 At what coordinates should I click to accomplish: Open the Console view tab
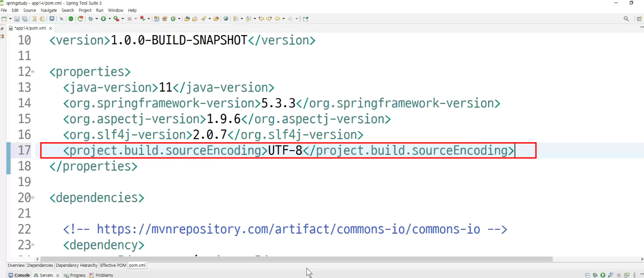(x=19, y=275)
